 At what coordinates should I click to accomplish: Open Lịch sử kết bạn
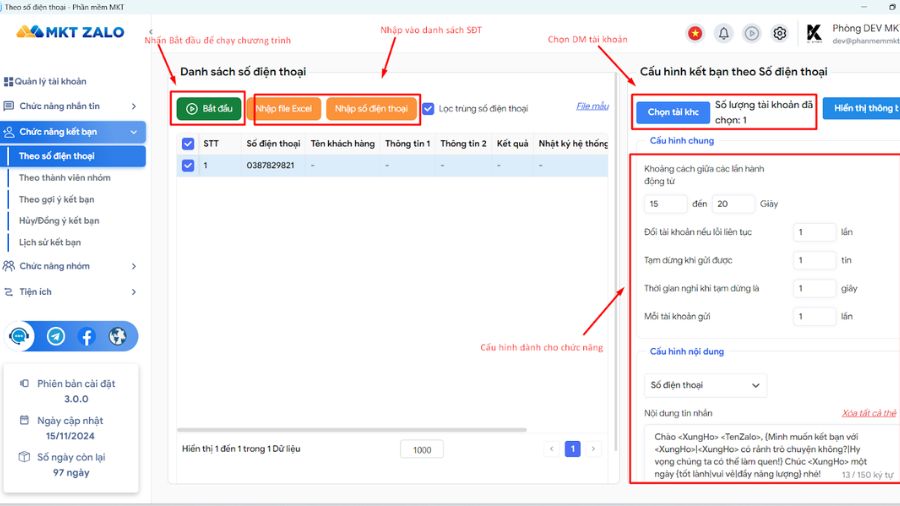click(x=49, y=243)
